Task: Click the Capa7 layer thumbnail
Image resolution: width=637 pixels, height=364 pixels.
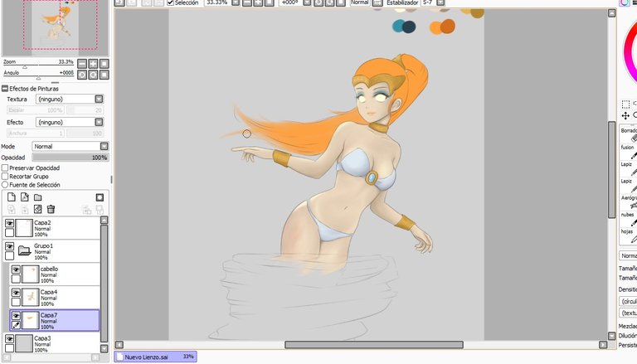Action: point(31,321)
